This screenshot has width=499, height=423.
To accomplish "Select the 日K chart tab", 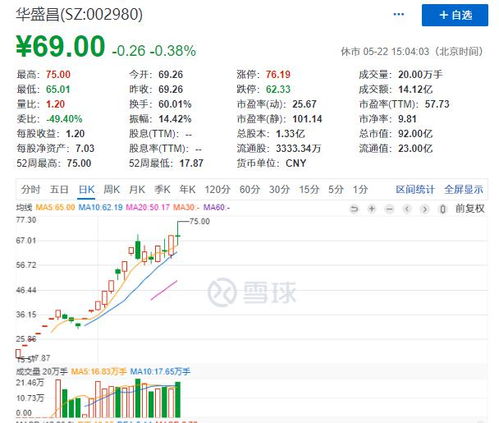I will click(87, 190).
